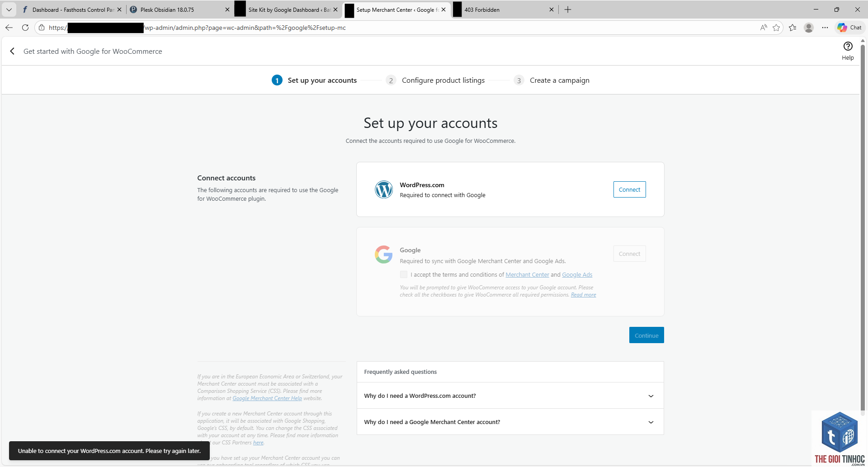Open Google Ads terms link
This screenshot has height=467, width=868.
tap(577, 274)
